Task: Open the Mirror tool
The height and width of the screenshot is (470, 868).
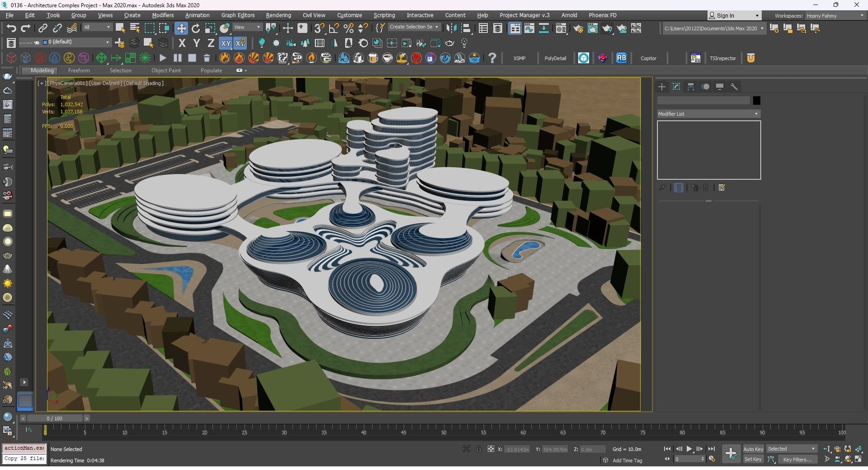Action: (x=451, y=28)
